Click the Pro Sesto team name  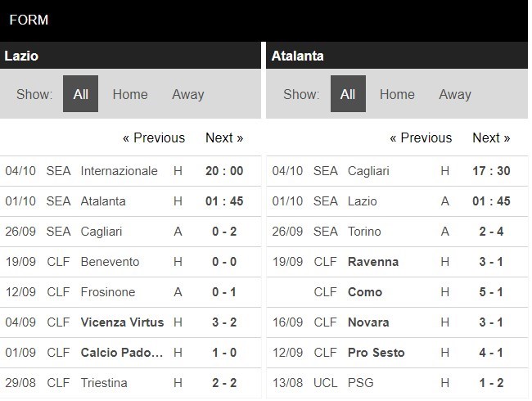pos(376,353)
